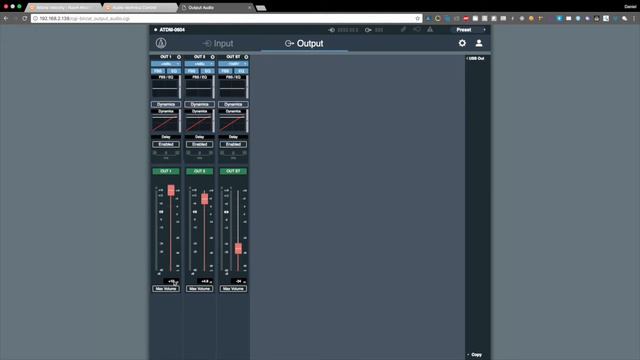This screenshot has height=360, width=640.
Task: Open the Audio-Technica logo home icon
Action: tap(161, 43)
